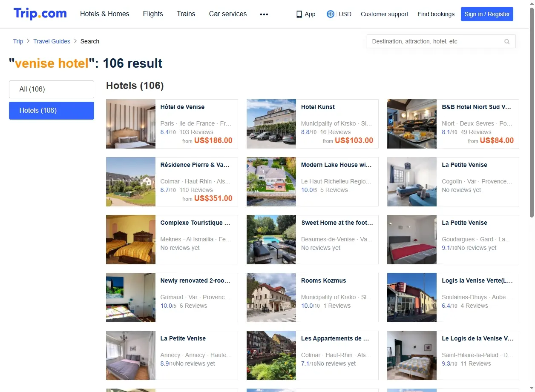Open the three-dots more menu
Viewport: 535px width, 392px height.
point(264,14)
